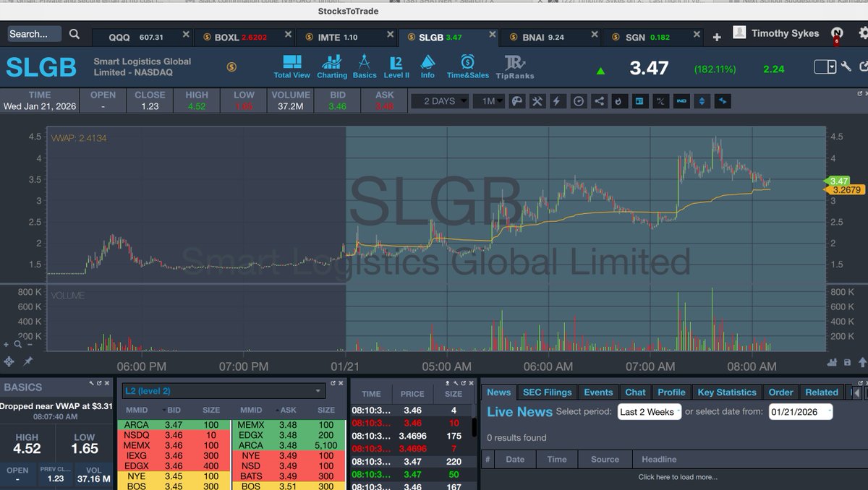The height and width of the screenshot is (490, 868).
Task: Open the notifications avatar icon with badge
Action: pos(837,33)
